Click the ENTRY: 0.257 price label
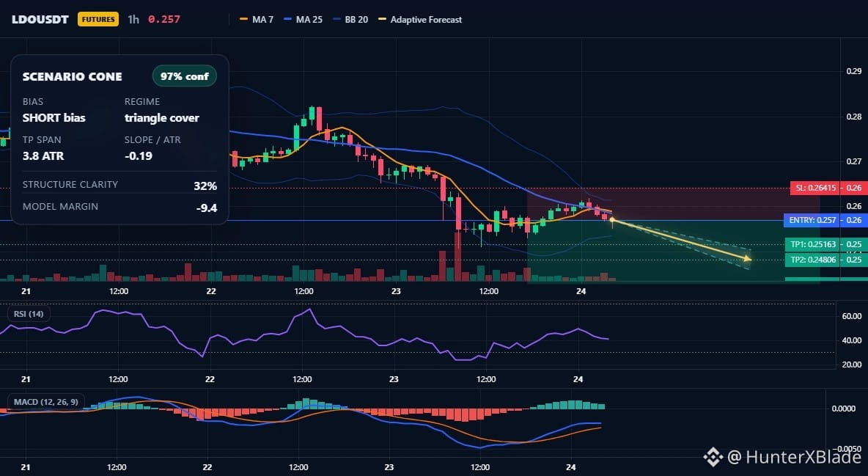 point(812,220)
